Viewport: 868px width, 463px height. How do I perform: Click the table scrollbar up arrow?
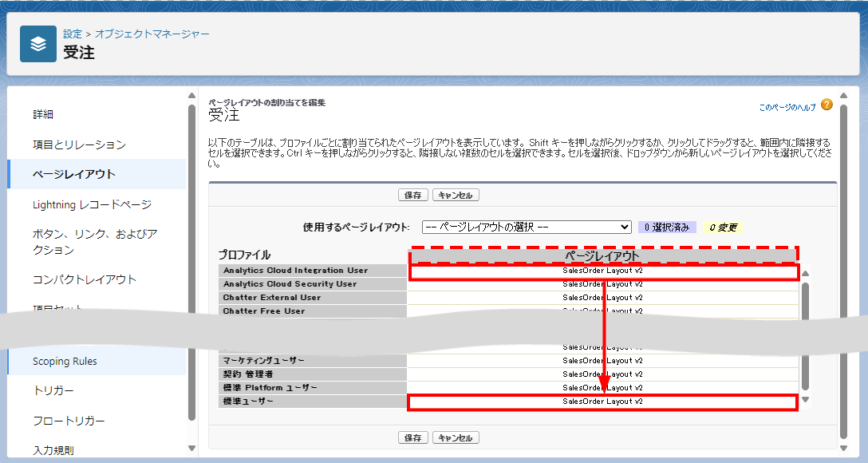[x=805, y=274]
